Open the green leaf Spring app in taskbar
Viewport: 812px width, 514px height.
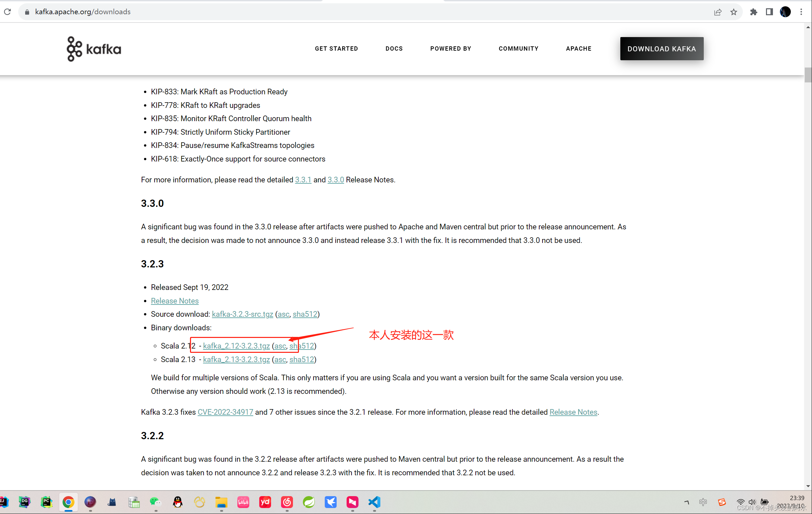309,502
